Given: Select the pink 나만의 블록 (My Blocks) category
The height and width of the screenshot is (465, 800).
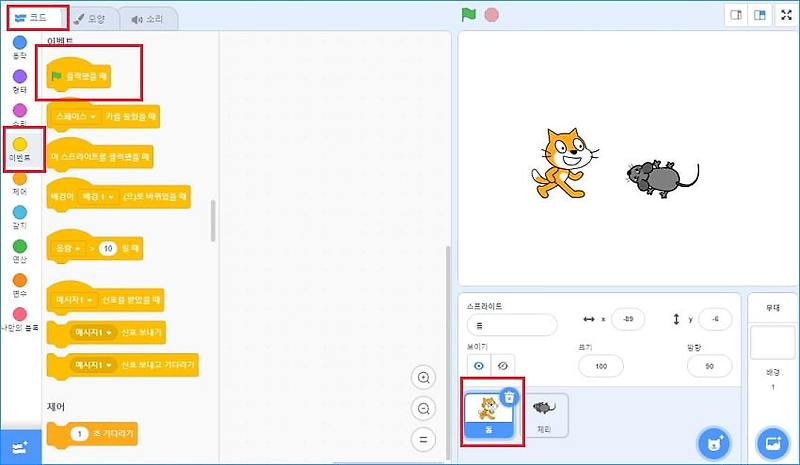Looking at the screenshot, I should pos(20,320).
